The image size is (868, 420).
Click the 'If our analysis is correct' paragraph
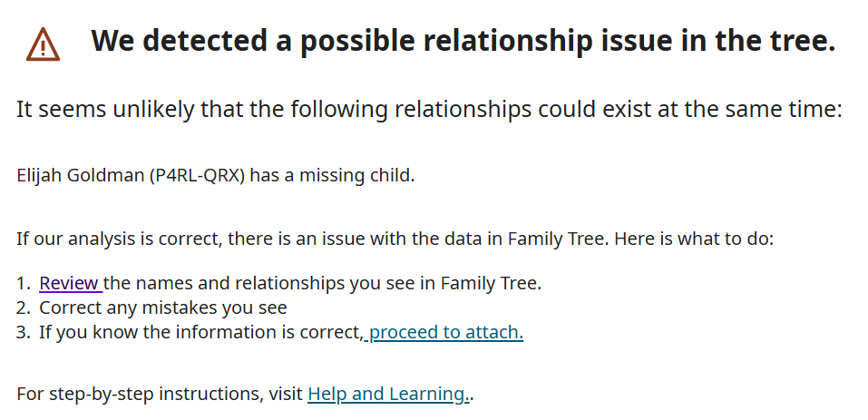click(x=395, y=239)
